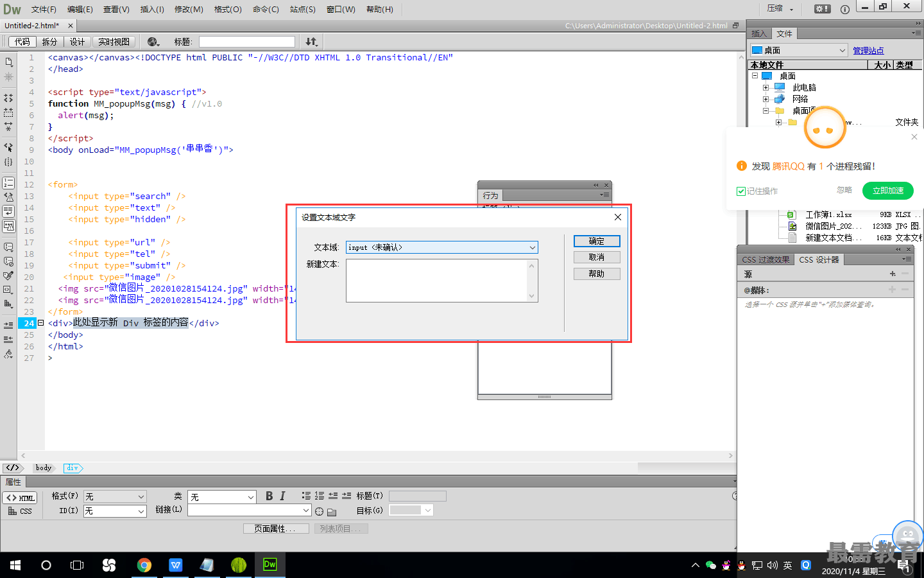Click the bold B icon in properties
The image size is (924, 578).
coord(269,496)
